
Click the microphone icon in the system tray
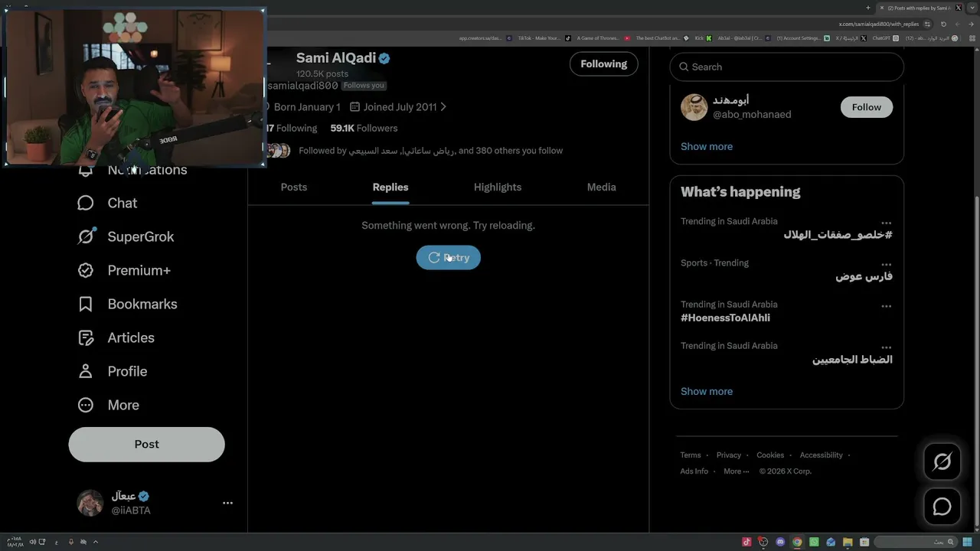tap(71, 542)
